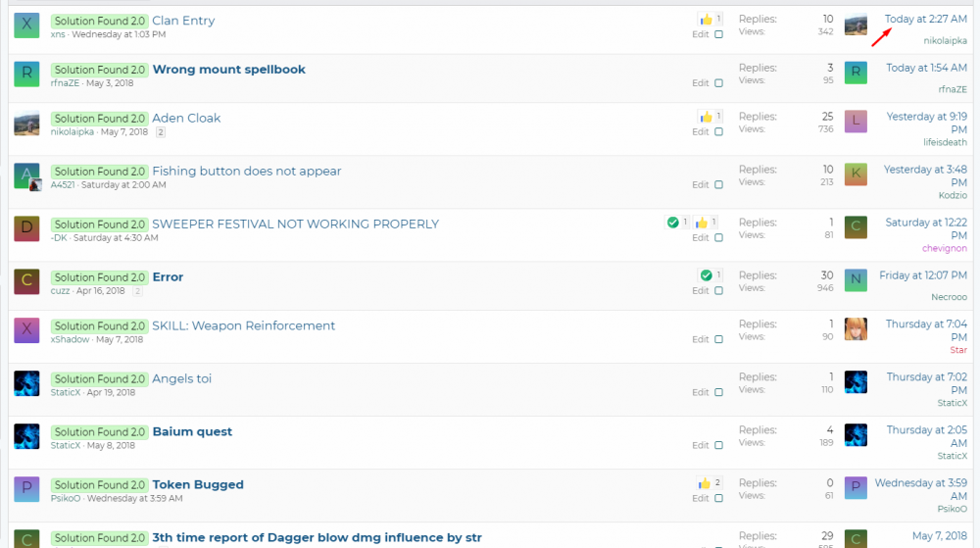Viewport: 980px width, 548px height.
Task: Open the Fishing button does not appear thread
Action: [x=246, y=171]
